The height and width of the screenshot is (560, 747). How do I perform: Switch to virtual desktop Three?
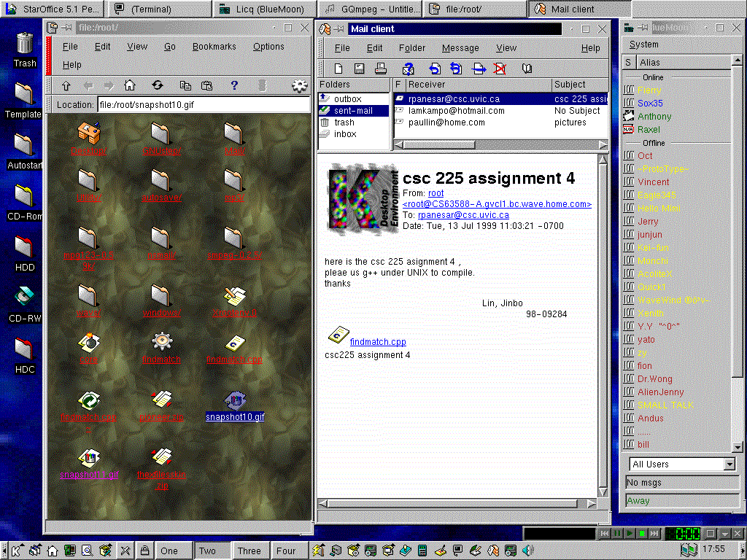click(x=249, y=551)
